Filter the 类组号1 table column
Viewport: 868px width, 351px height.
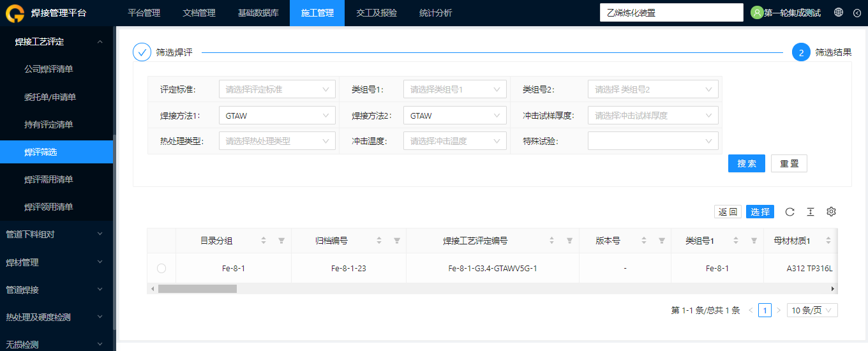coord(754,241)
